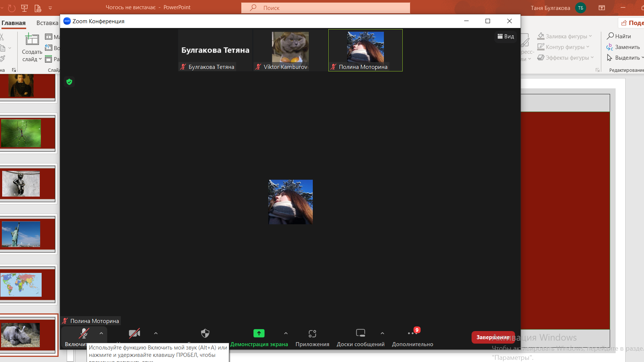
Task: Open the quick access toolbar customize dropdown
Action: coord(50,8)
